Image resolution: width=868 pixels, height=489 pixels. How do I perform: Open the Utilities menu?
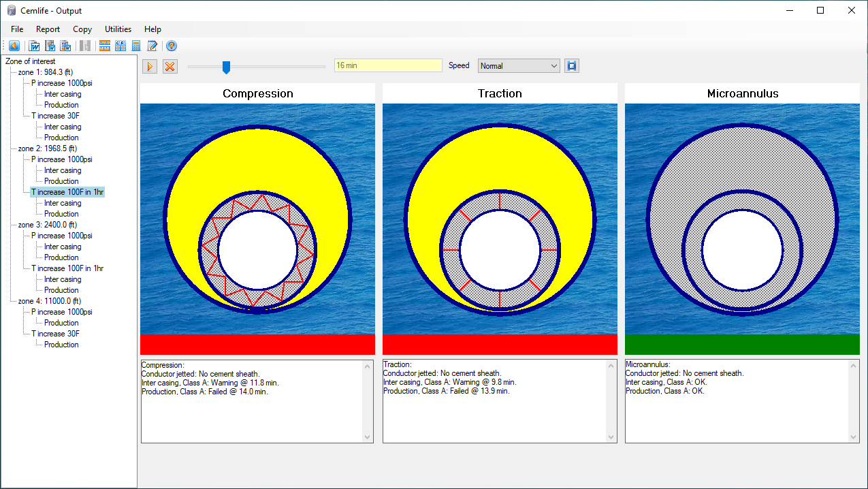[118, 29]
